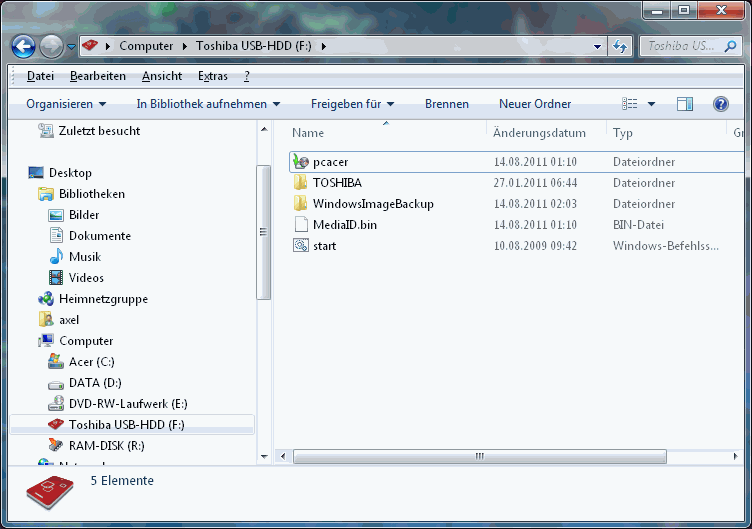Click the Brennen button
Viewport: 752px width, 529px height.
tap(447, 104)
